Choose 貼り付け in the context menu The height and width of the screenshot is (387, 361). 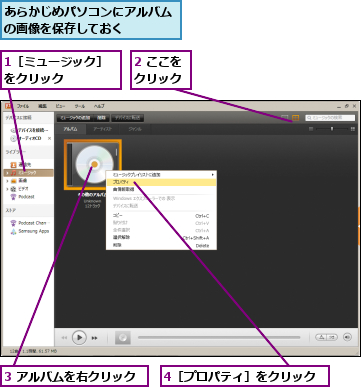point(161,223)
